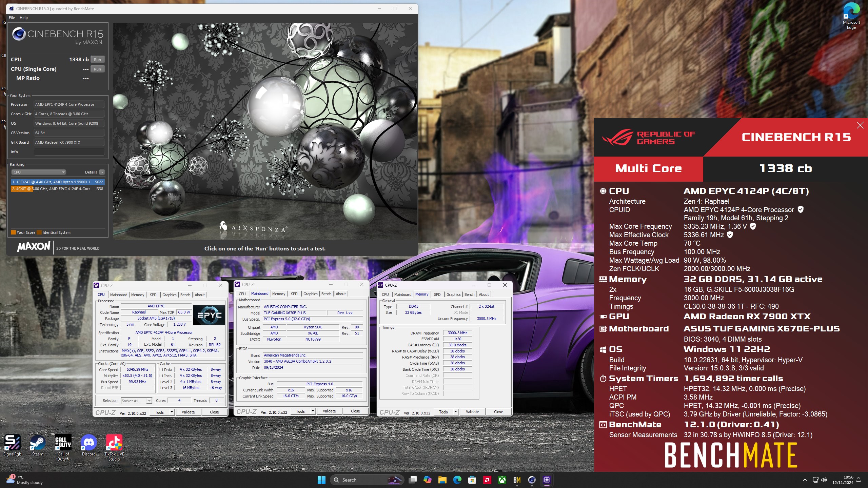Open the Cinebench Help menu
Image resolution: width=868 pixels, height=488 pixels.
[x=24, y=18]
